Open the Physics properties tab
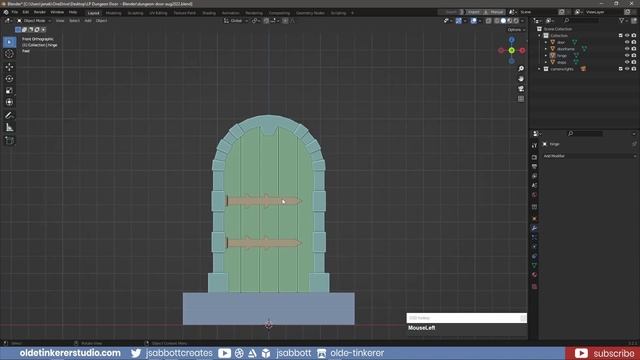The height and width of the screenshot is (360, 640). pyautogui.click(x=534, y=247)
